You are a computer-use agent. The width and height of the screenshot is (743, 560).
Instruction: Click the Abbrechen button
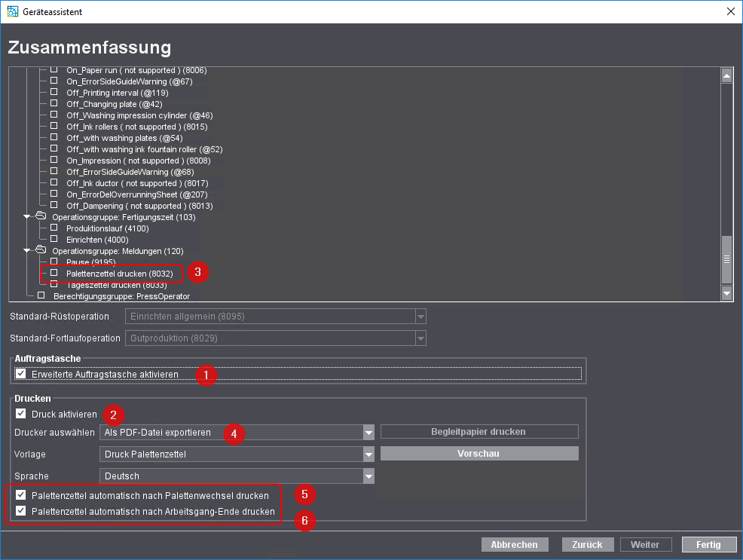(x=515, y=544)
